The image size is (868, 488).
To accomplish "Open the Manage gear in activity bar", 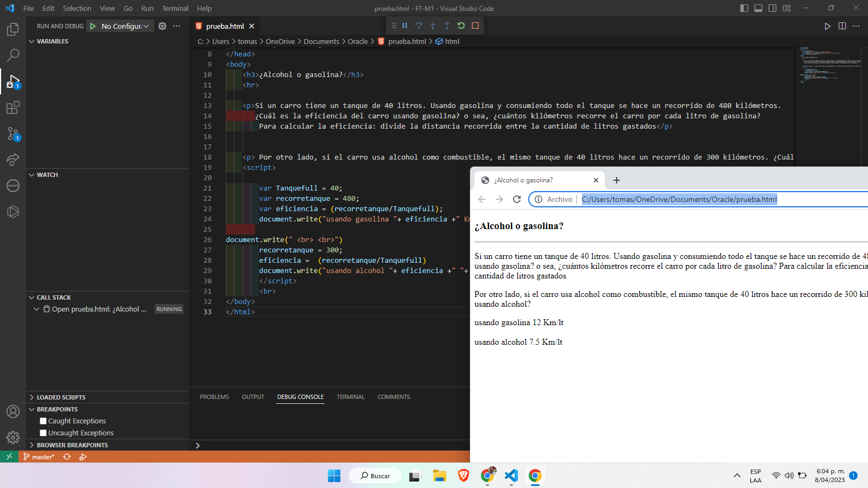I will pyautogui.click(x=13, y=438).
